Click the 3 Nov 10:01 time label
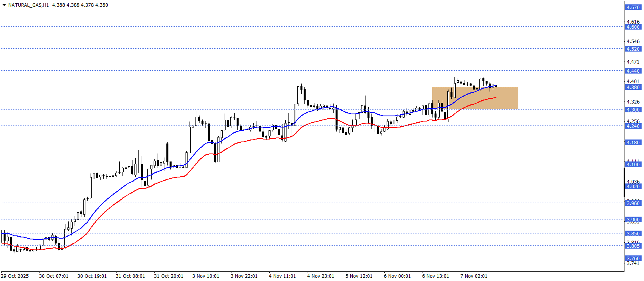The height and width of the screenshot is (281, 644). click(x=205, y=276)
